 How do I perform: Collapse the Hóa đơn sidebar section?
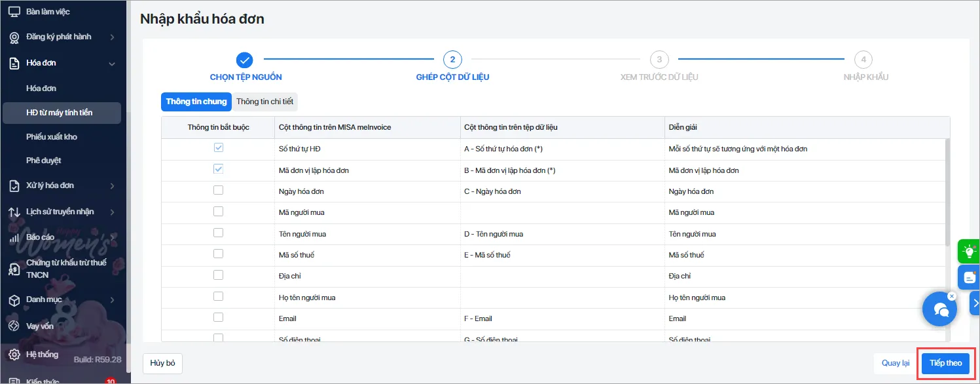(x=112, y=64)
